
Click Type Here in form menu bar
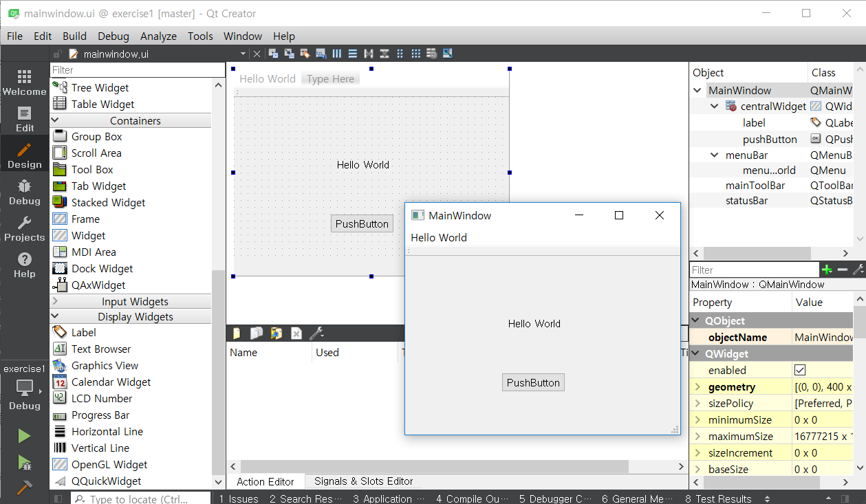click(x=330, y=79)
